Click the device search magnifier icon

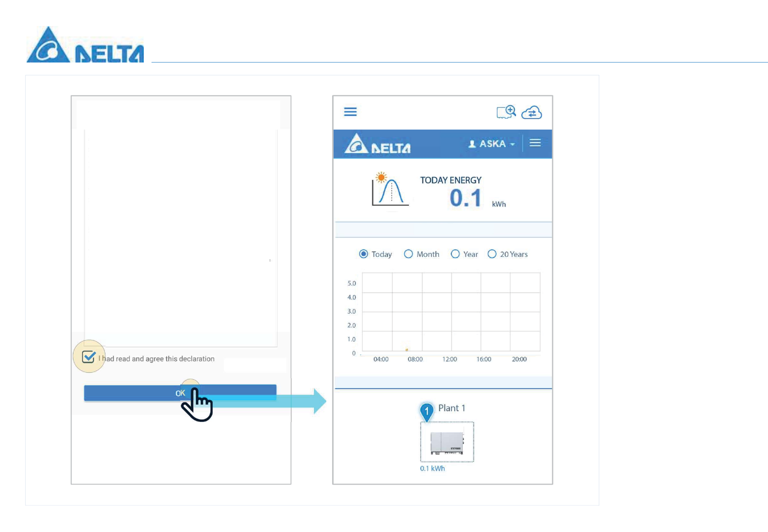[x=506, y=112]
